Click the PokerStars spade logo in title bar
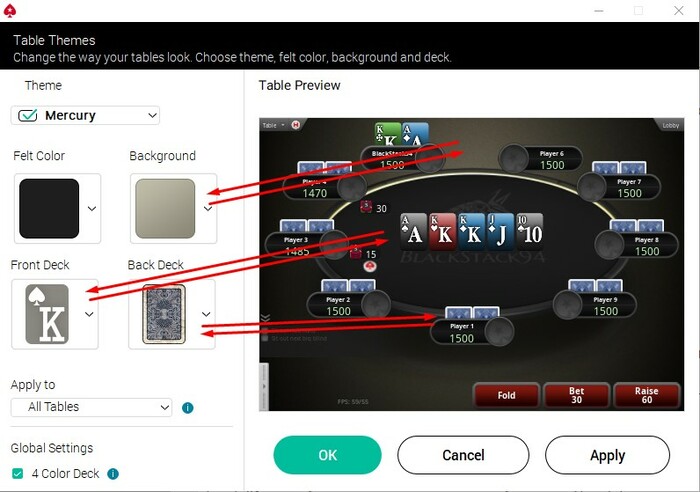The image size is (700, 492). coord(10,11)
